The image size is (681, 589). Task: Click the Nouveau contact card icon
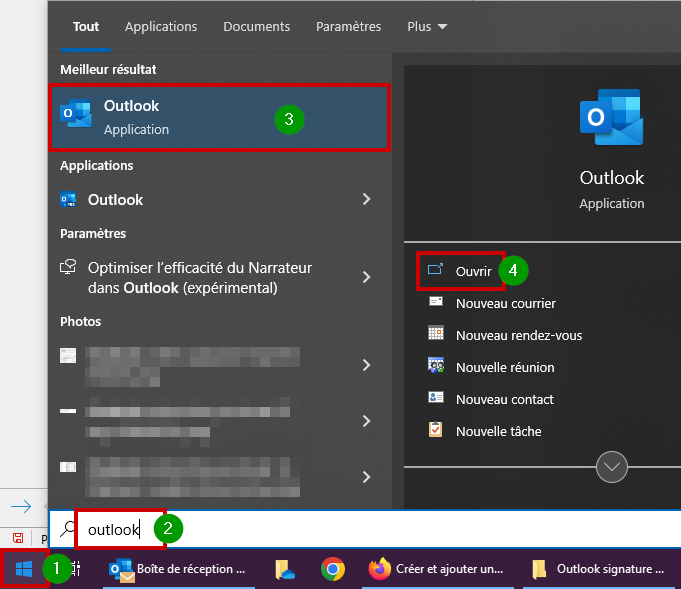pyautogui.click(x=436, y=397)
